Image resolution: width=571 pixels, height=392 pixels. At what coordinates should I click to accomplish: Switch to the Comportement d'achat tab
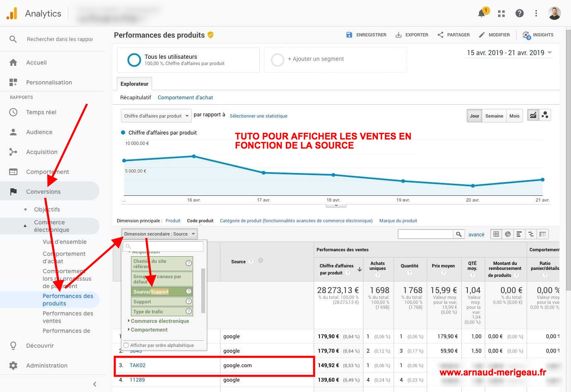pos(185,98)
